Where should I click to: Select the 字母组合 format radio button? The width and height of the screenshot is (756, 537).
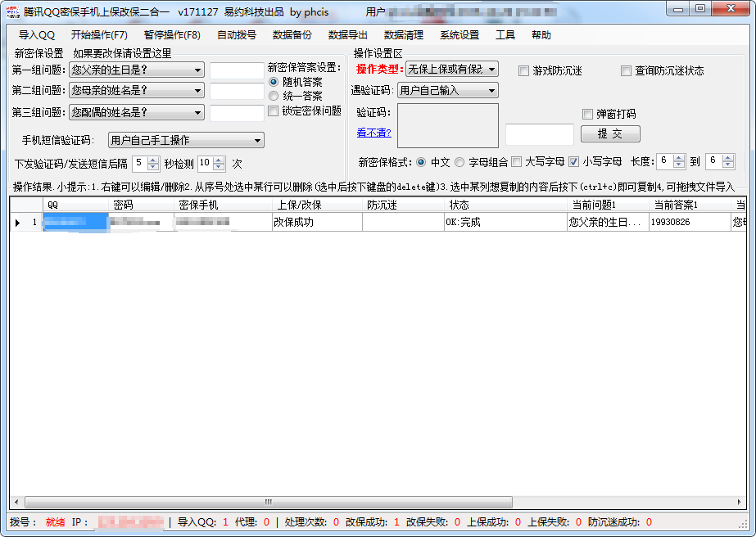pyautogui.click(x=459, y=162)
